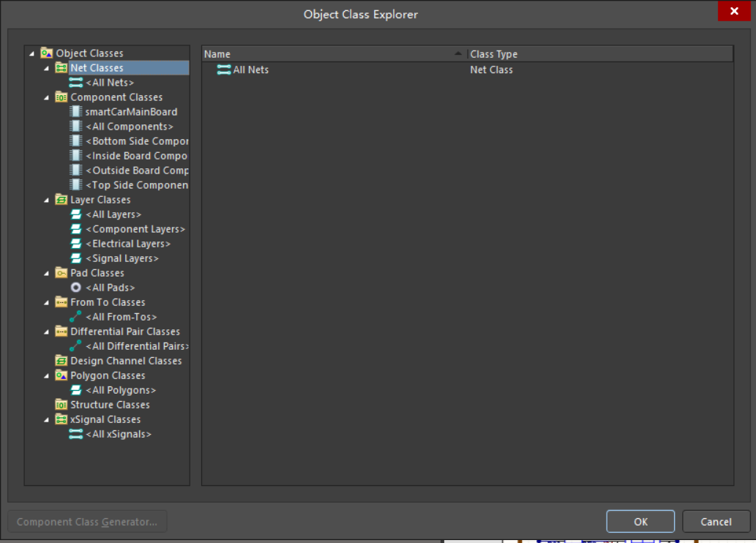This screenshot has height=543, width=756.
Task: Click the <Inside Board Components> chip icon
Action: point(75,156)
